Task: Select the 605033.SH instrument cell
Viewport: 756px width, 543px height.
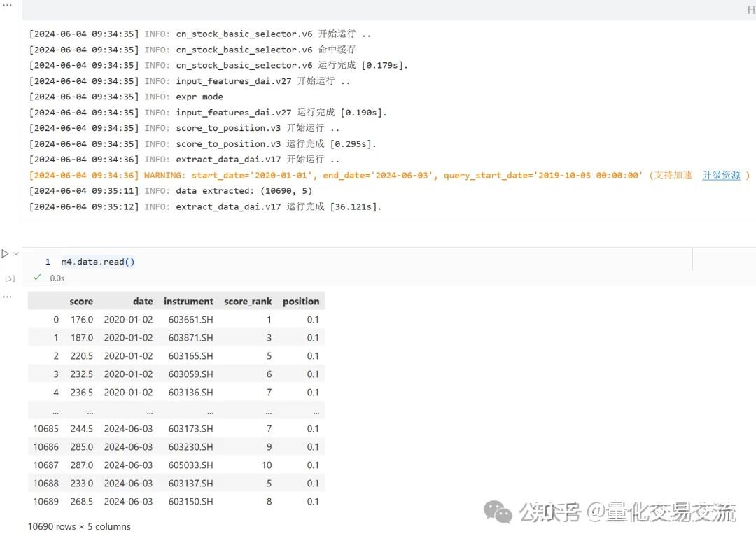Action: [190, 465]
